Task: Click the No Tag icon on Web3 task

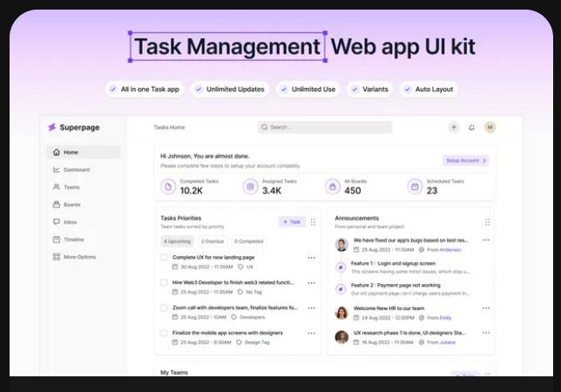Action: coord(240,292)
